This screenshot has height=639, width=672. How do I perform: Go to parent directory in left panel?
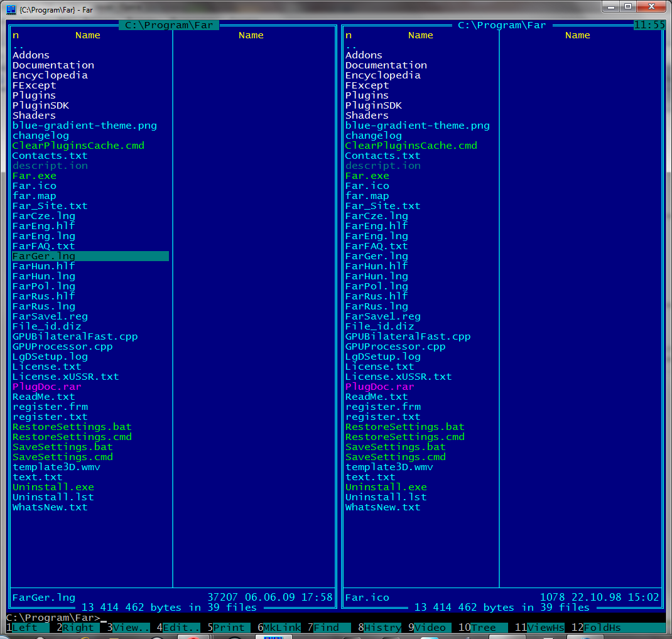[18, 45]
